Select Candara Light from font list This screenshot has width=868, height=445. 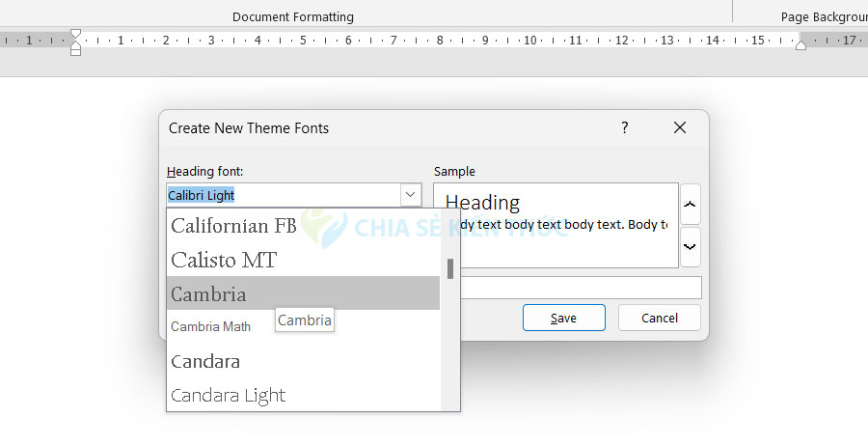click(x=229, y=395)
